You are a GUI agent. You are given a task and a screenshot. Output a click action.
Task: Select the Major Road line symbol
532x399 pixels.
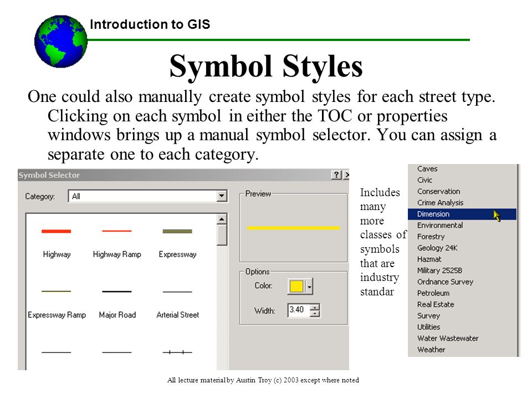pyautogui.click(x=117, y=291)
